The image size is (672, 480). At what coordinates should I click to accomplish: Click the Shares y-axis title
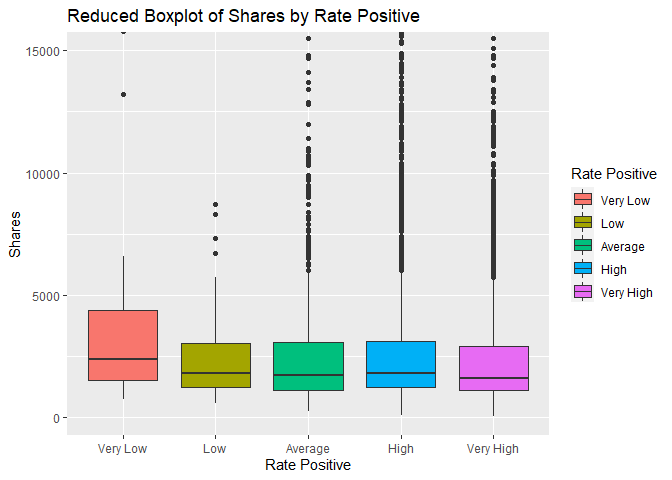[15, 237]
